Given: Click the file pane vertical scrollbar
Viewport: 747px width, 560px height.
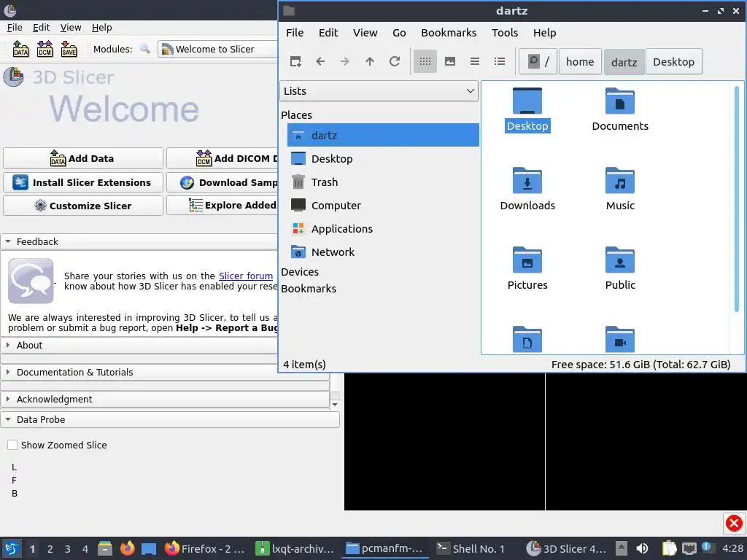Looking at the screenshot, I should pyautogui.click(x=737, y=199).
